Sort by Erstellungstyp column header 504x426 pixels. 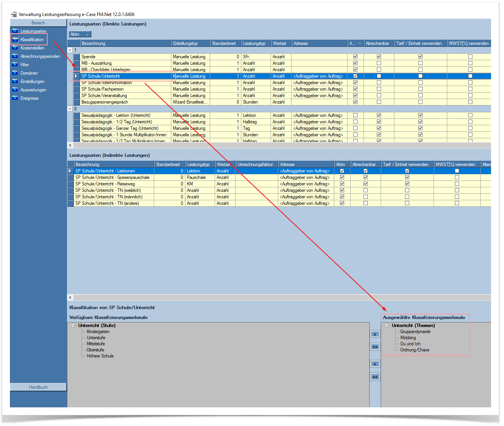coord(191,43)
